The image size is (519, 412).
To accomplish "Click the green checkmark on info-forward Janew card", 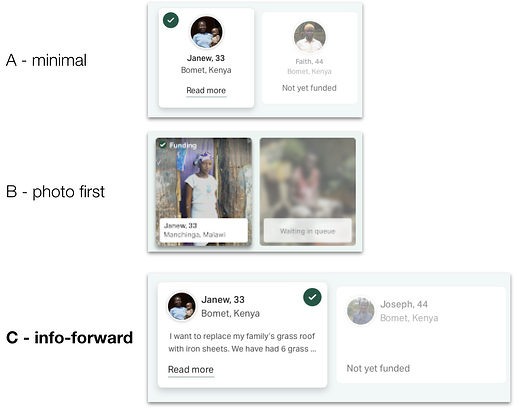I will [x=312, y=297].
